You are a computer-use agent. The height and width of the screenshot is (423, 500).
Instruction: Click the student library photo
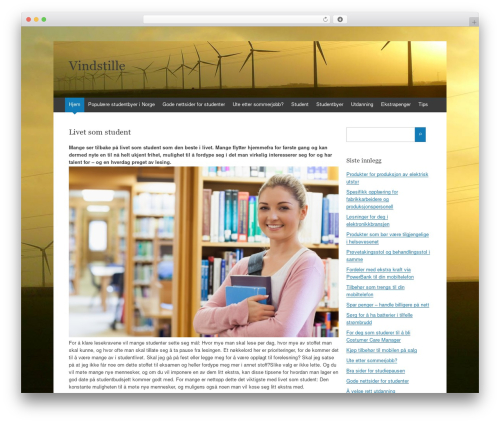point(204,252)
